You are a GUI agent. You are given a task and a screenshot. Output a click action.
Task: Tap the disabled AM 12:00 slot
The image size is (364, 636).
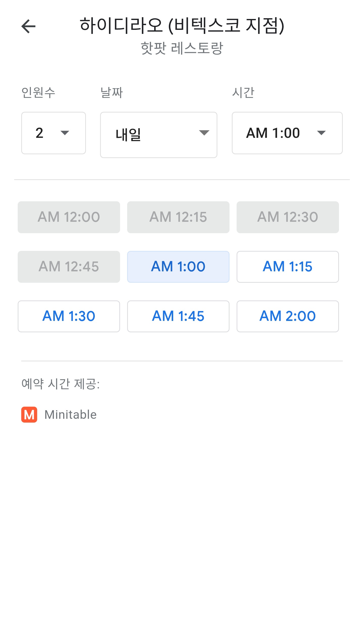click(69, 217)
